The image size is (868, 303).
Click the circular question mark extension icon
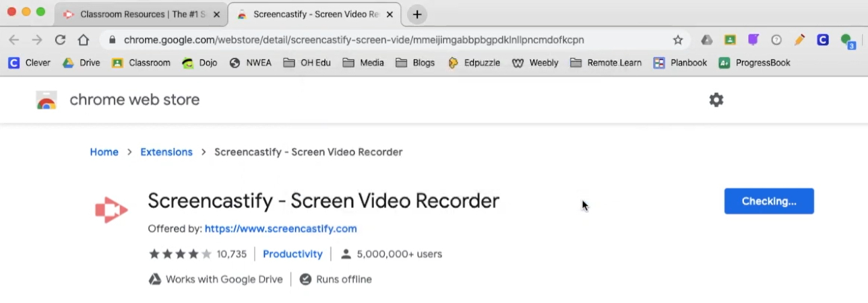[776, 40]
